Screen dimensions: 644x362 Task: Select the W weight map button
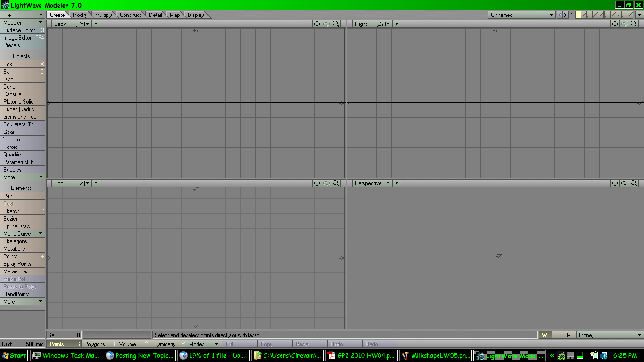tap(545, 335)
